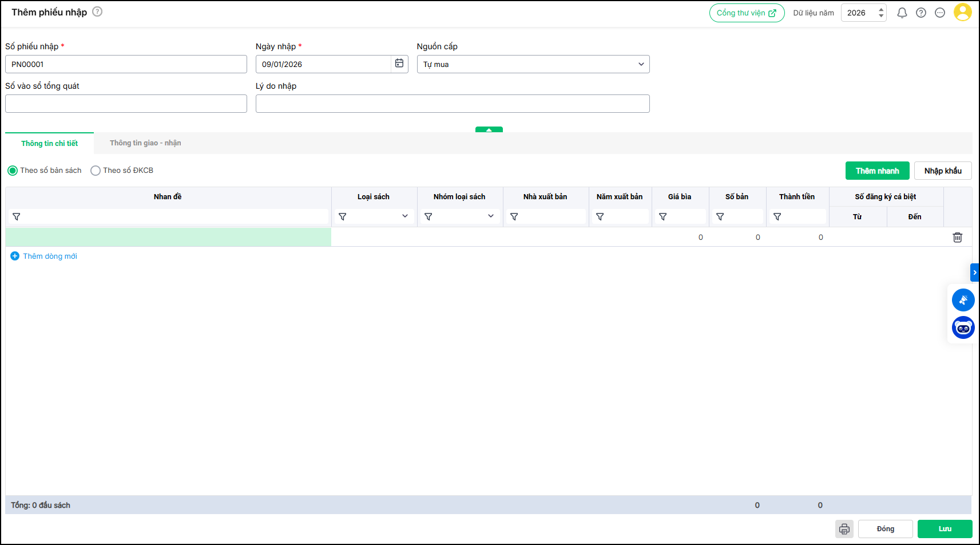
Task: Select Theo số bản sách radio option
Action: pyautogui.click(x=13, y=171)
